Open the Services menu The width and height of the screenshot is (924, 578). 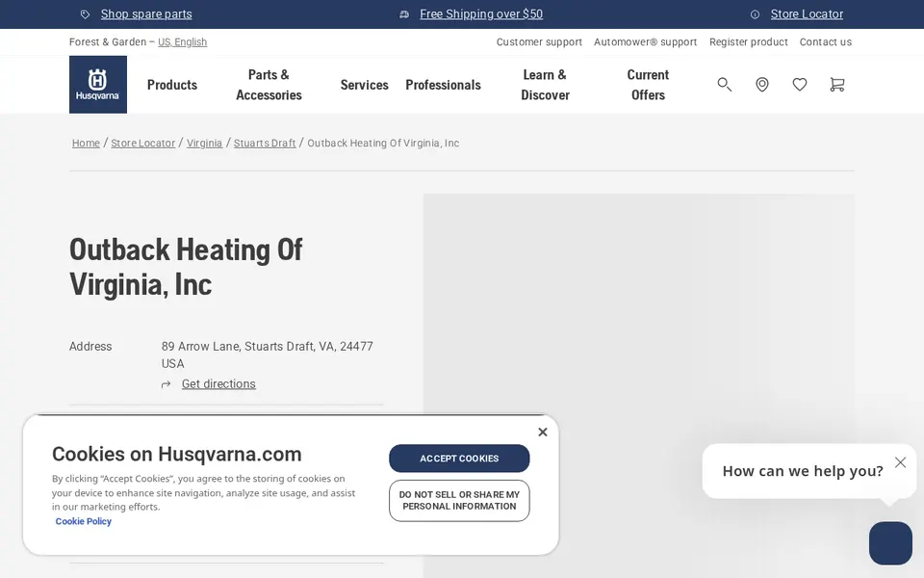[364, 85]
